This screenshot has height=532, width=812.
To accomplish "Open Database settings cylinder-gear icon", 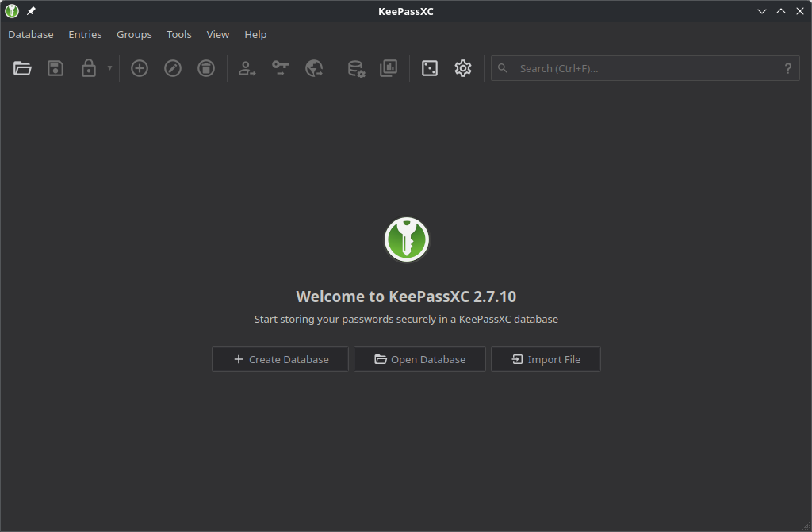I will point(356,69).
